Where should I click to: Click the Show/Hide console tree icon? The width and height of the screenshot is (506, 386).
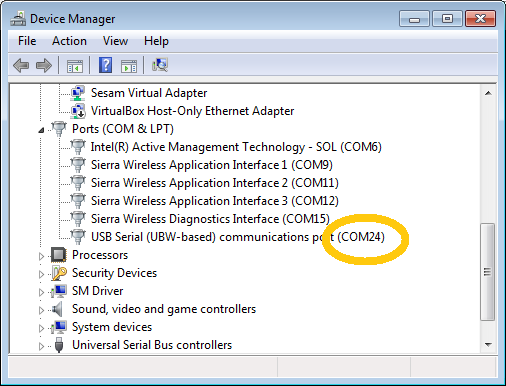pos(75,66)
